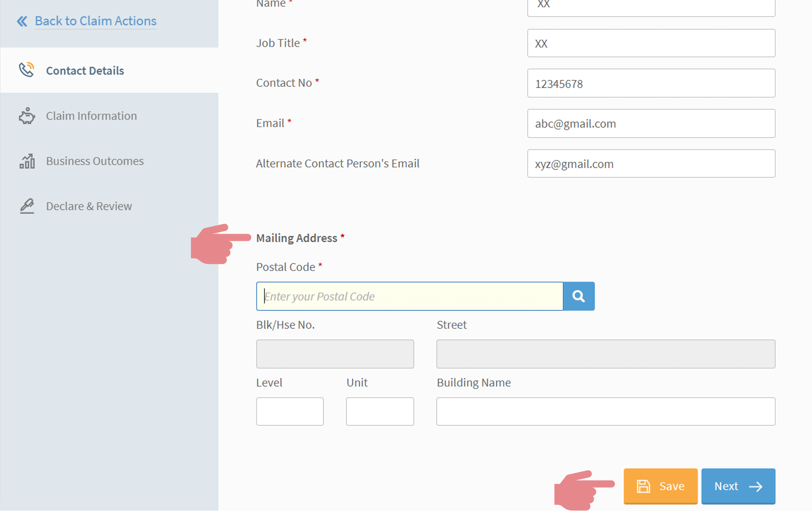Image resolution: width=812 pixels, height=525 pixels.
Task: Click the piggy bank Claim Information icon
Action: click(x=27, y=116)
